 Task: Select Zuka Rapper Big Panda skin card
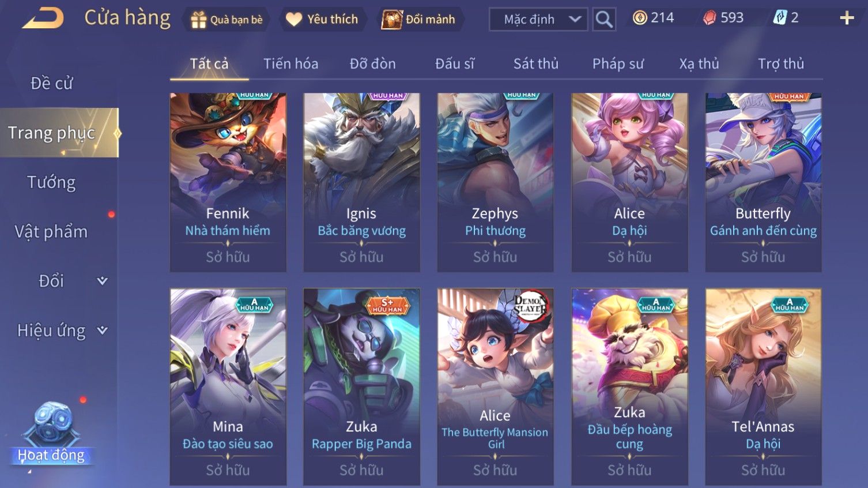[361, 386]
